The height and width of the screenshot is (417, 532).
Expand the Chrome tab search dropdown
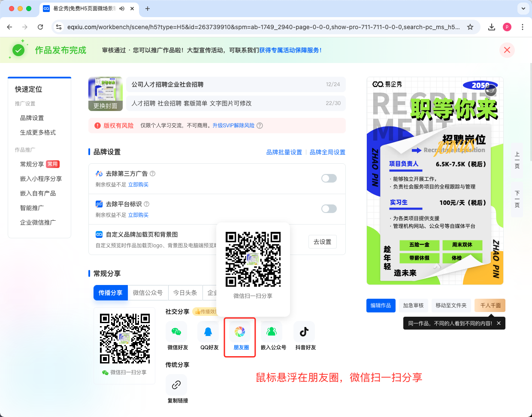(523, 9)
